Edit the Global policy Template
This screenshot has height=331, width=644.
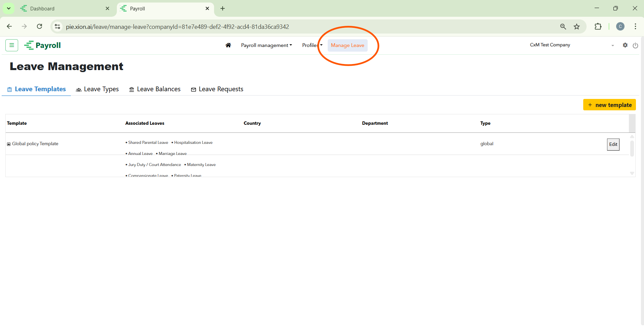613,145
